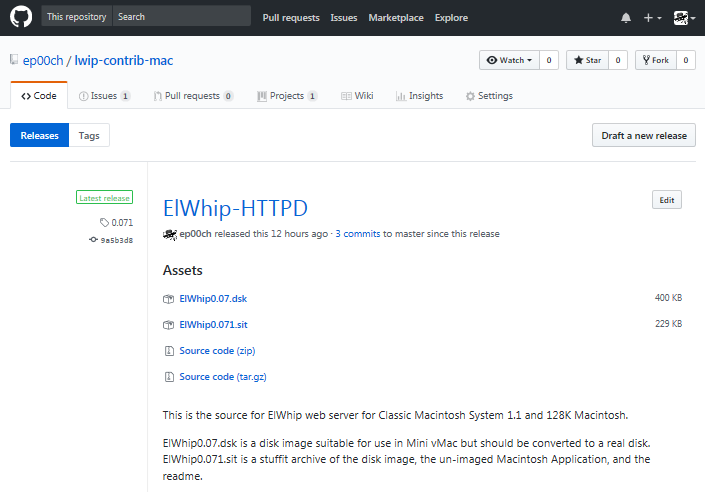Screen dimensions: 705x492
Task: Click the repository book icon
Action: pos(14,59)
